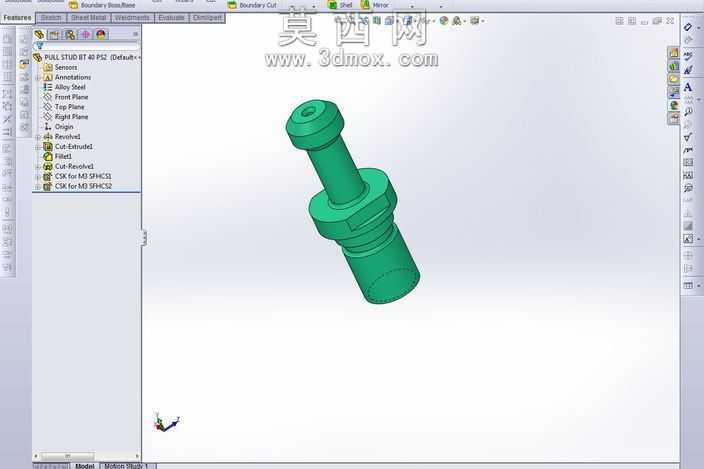The width and height of the screenshot is (704, 469).
Task: Open the Design Library task pane tab
Action: pyautogui.click(x=674, y=66)
